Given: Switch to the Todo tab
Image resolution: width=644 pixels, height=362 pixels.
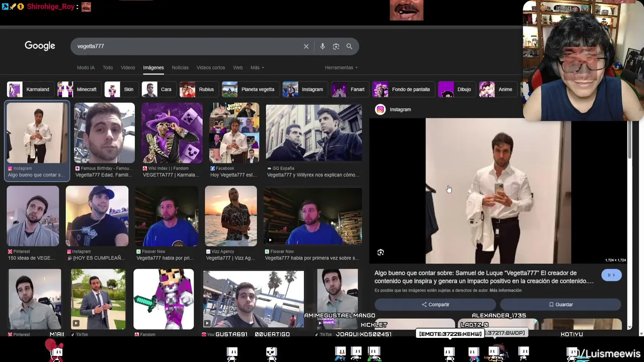Looking at the screenshot, I should point(108,67).
